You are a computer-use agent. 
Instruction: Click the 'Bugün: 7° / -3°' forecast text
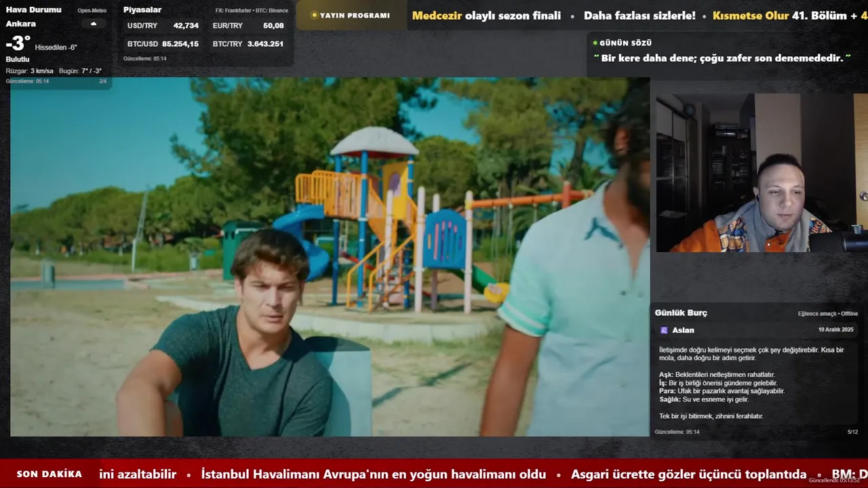coord(81,71)
